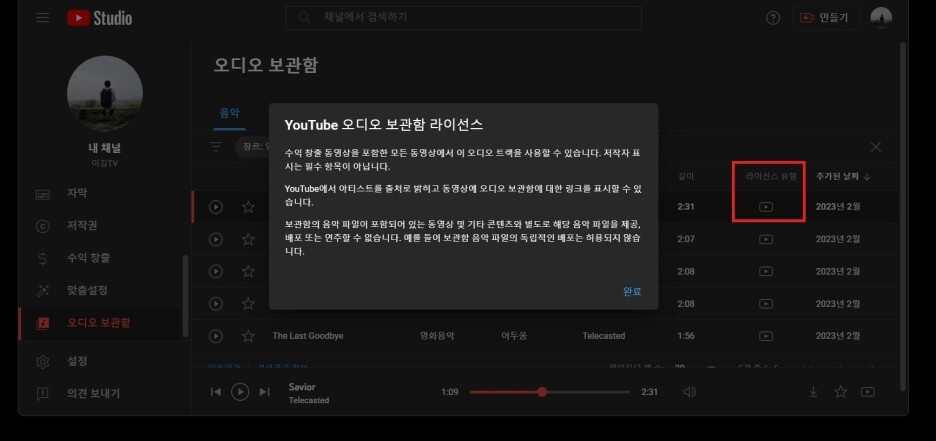Open 맞춤설정 in the sidebar
The image size is (936, 441).
(88, 291)
